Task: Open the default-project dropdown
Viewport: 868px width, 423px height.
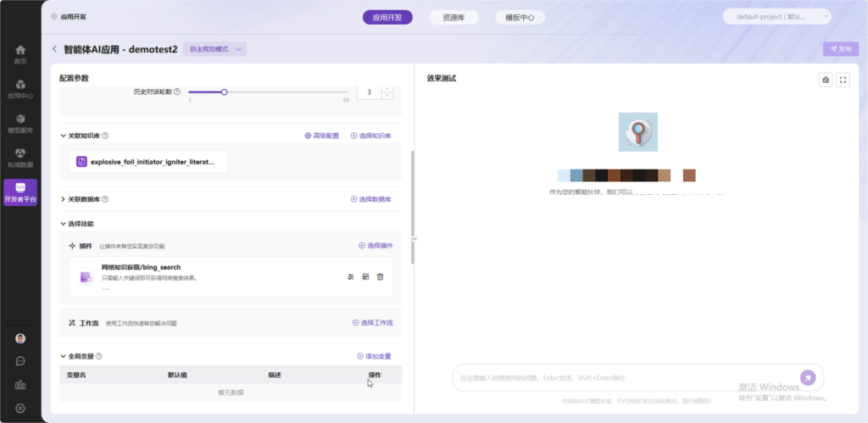Action: click(x=776, y=17)
